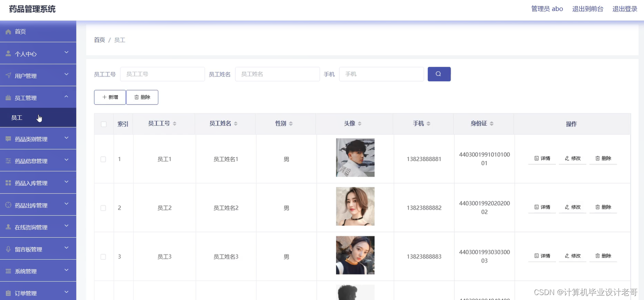The height and width of the screenshot is (300, 644).
Task: Click the grid icon beside 药品入库管理
Action: coord(8,183)
